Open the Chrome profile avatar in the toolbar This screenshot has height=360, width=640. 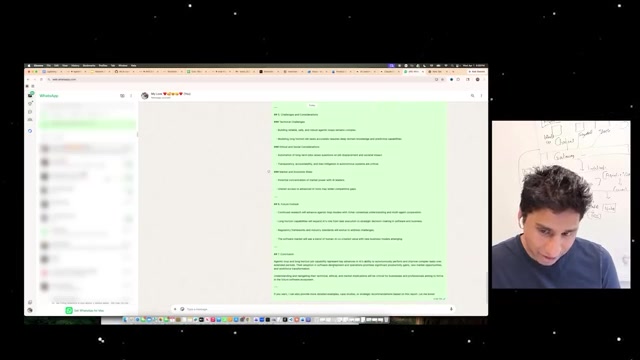point(478,80)
